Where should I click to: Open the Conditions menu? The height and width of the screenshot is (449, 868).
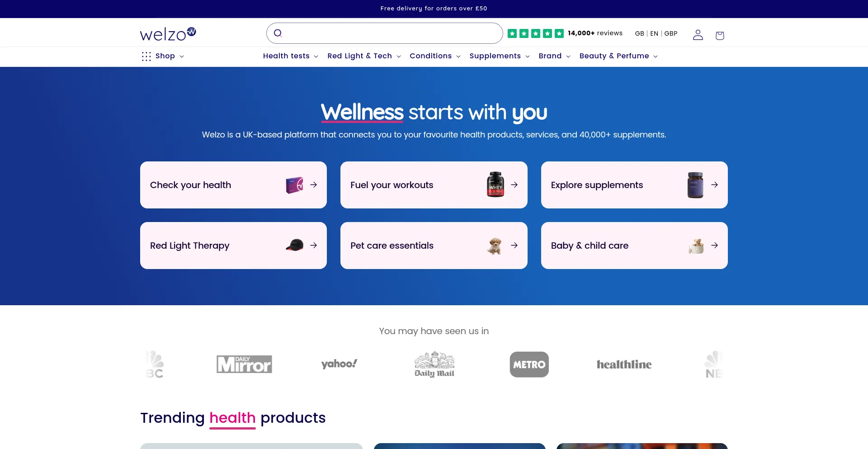coord(435,56)
